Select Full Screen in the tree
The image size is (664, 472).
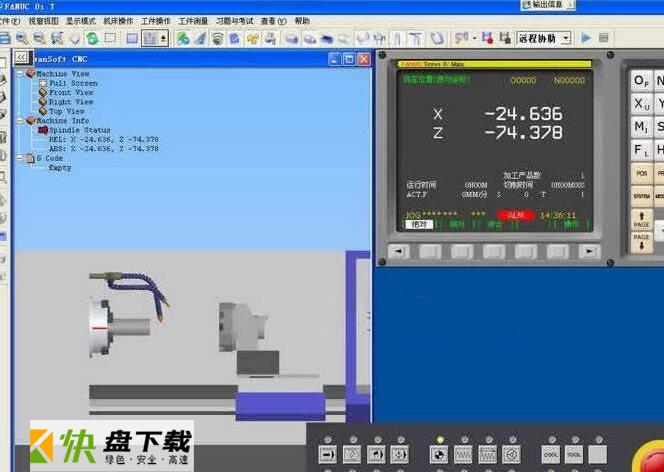tap(73, 83)
